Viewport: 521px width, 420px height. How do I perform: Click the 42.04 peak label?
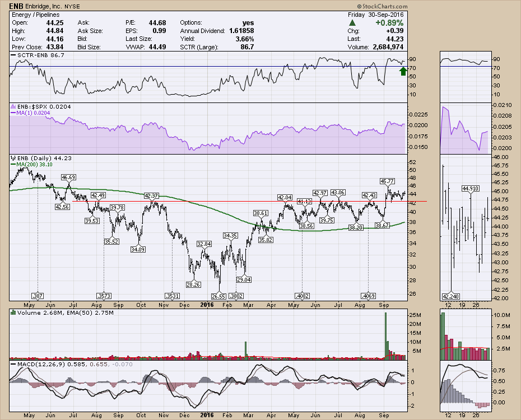[285, 197]
